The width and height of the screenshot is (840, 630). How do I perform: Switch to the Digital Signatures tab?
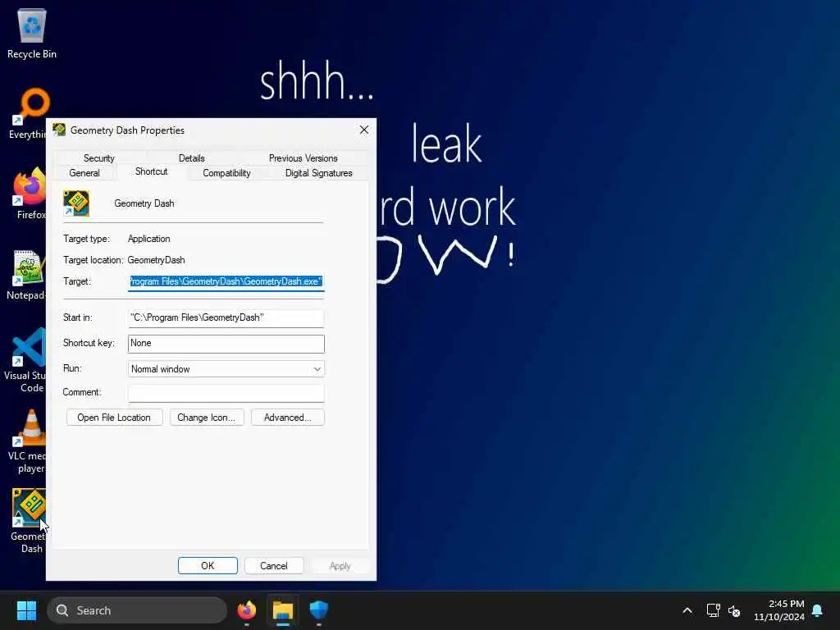(x=319, y=173)
